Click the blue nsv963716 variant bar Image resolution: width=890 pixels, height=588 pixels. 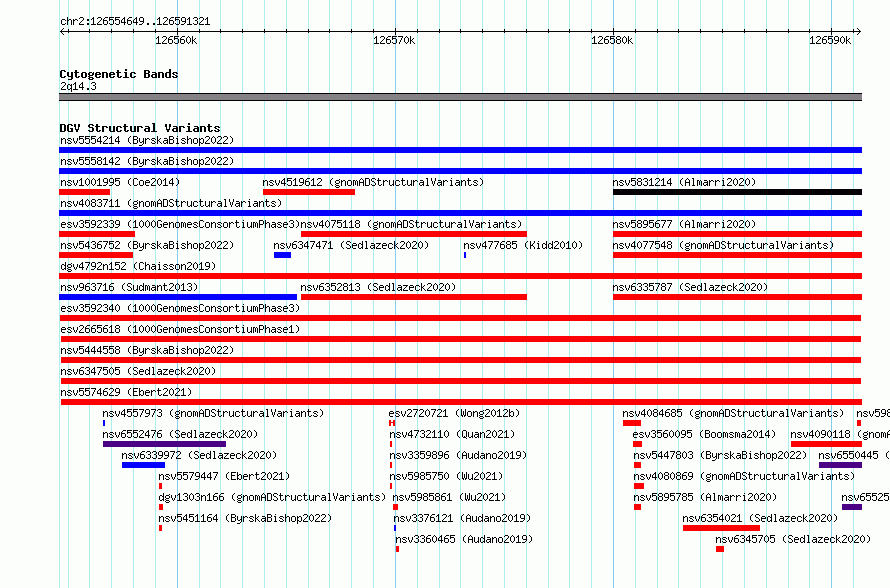tap(178, 297)
